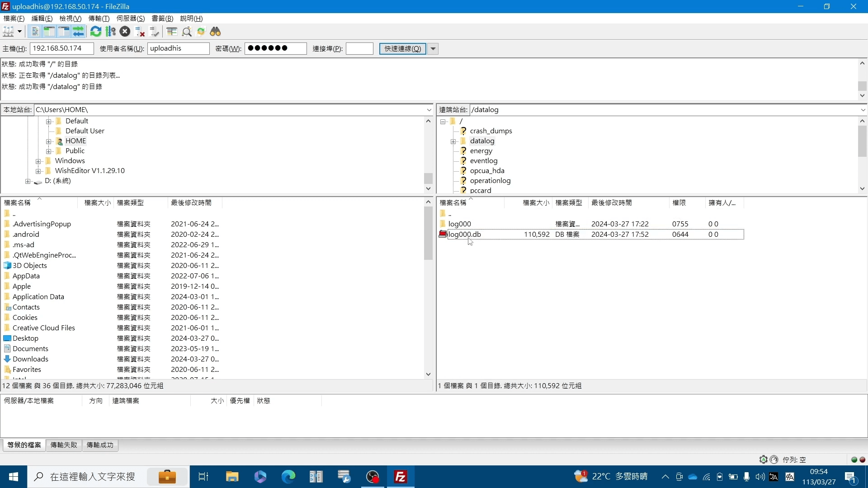Expand the datalog remote tree node

tap(453, 141)
